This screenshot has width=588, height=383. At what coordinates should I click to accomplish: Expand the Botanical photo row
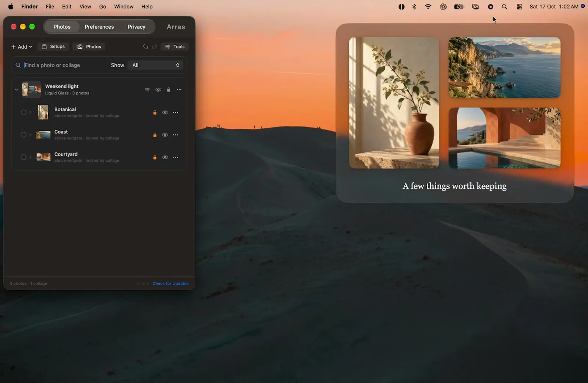click(x=31, y=112)
